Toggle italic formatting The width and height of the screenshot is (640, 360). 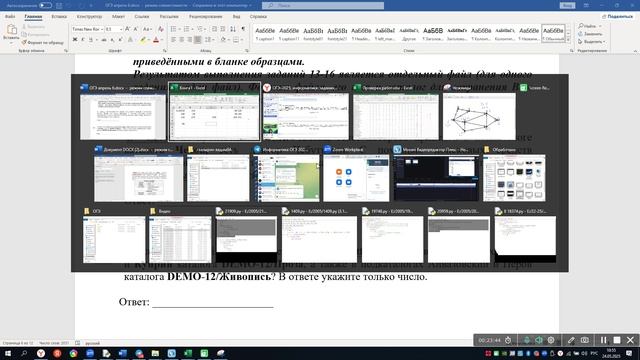(x=82, y=40)
